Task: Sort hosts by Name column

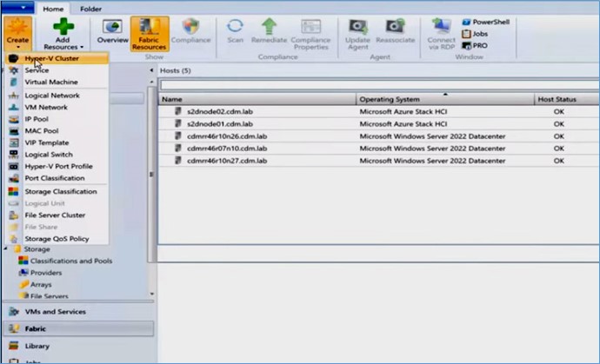Action: (257, 99)
